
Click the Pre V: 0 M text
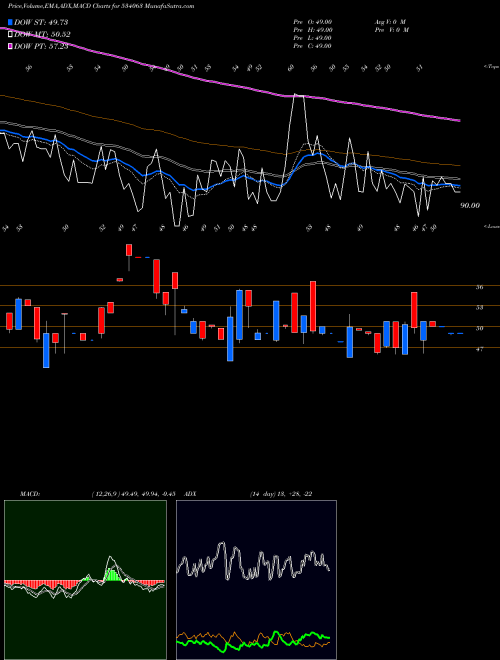[391, 30]
